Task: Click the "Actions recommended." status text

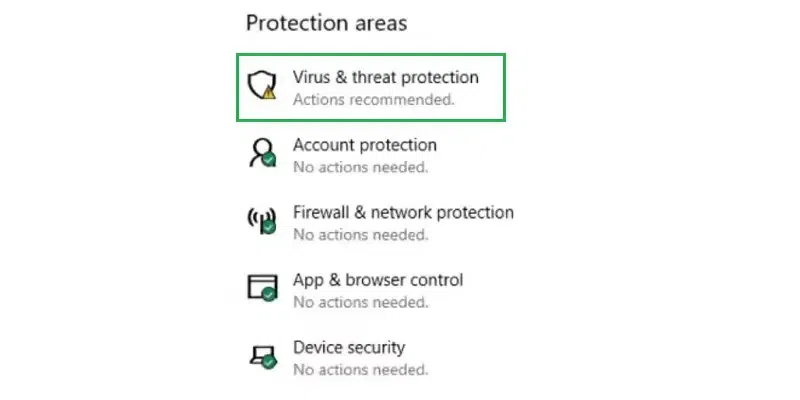Action: coord(373,100)
